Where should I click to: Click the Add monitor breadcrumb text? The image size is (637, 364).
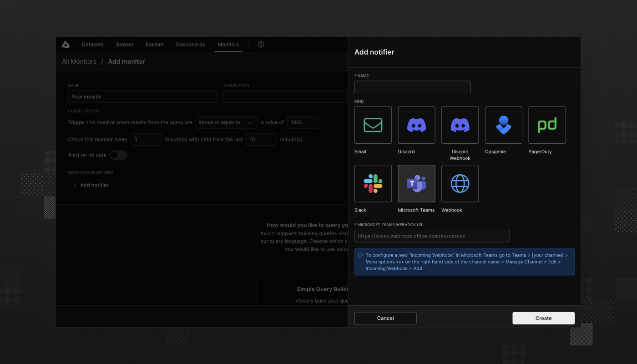[126, 61]
